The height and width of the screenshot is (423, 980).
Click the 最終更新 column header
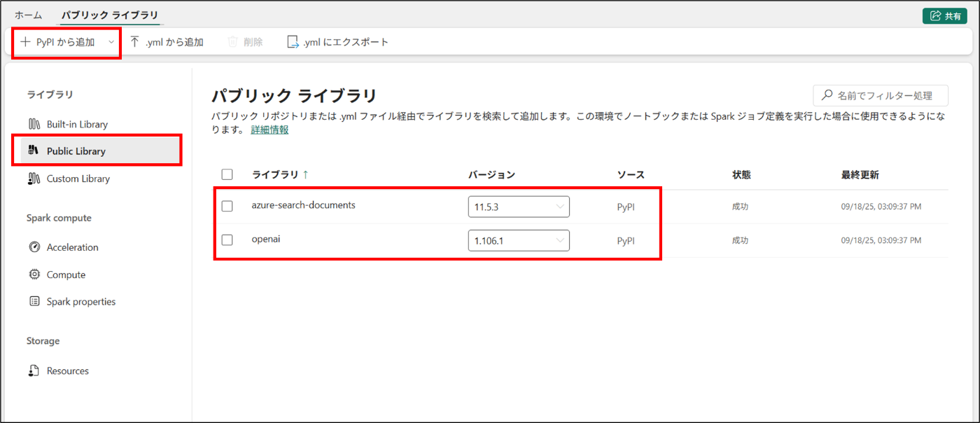(860, 174)
